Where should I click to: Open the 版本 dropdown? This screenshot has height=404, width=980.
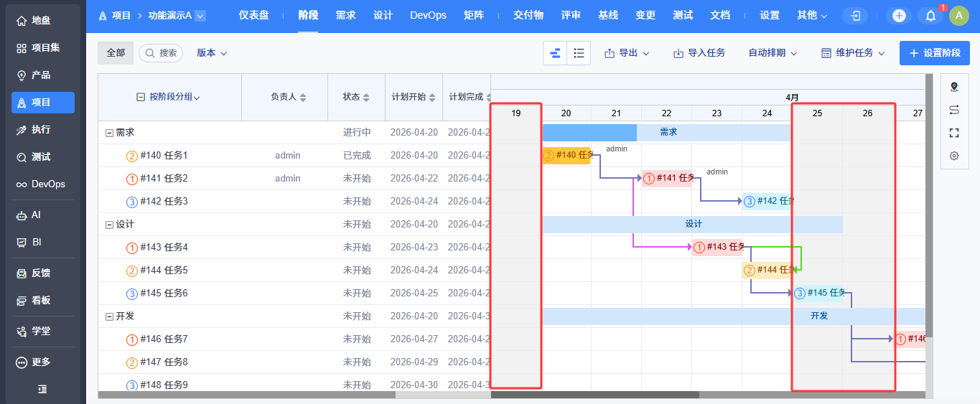click(212, 53)
